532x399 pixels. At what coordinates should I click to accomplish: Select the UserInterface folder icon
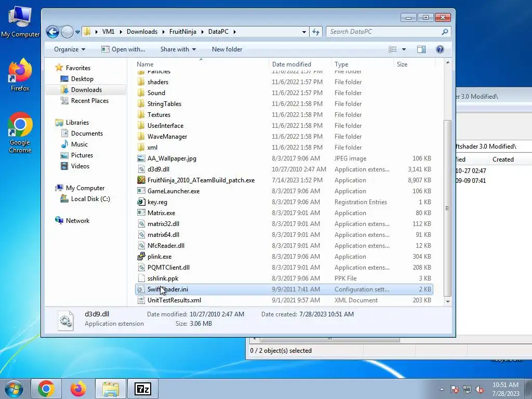141,125
